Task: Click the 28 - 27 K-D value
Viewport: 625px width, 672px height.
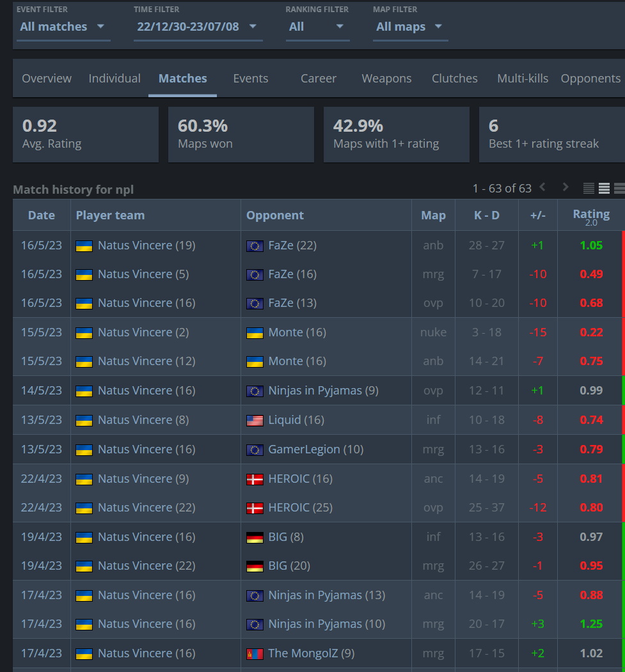Action: [x=487, y=246]
